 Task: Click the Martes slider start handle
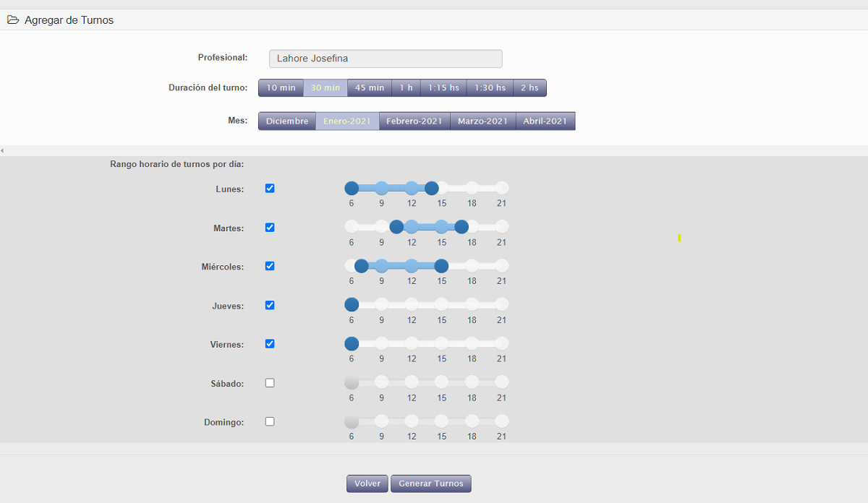(x=396, y=227)
